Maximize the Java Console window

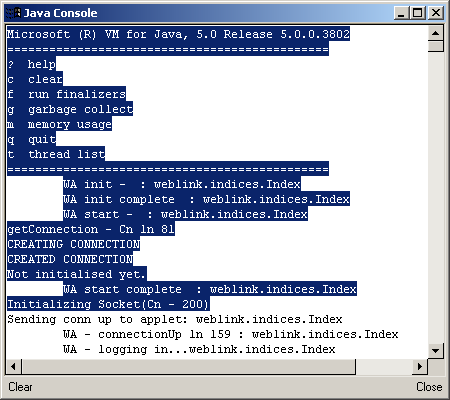tap(418, 13)
